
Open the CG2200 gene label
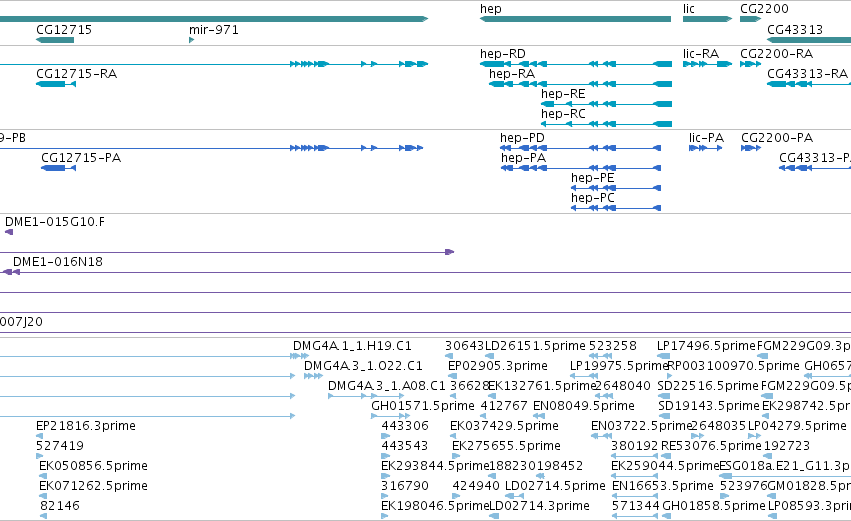[764, 9]
